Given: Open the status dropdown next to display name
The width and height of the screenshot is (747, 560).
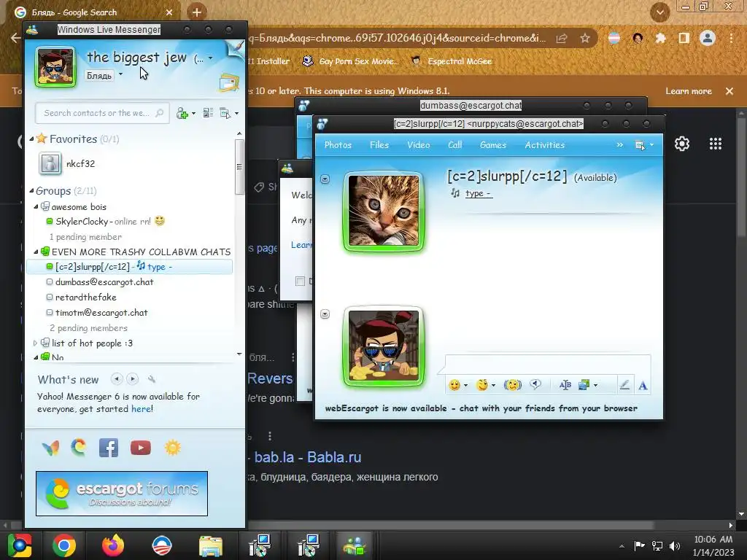Looking at the screenshot, I should (211, 58).
